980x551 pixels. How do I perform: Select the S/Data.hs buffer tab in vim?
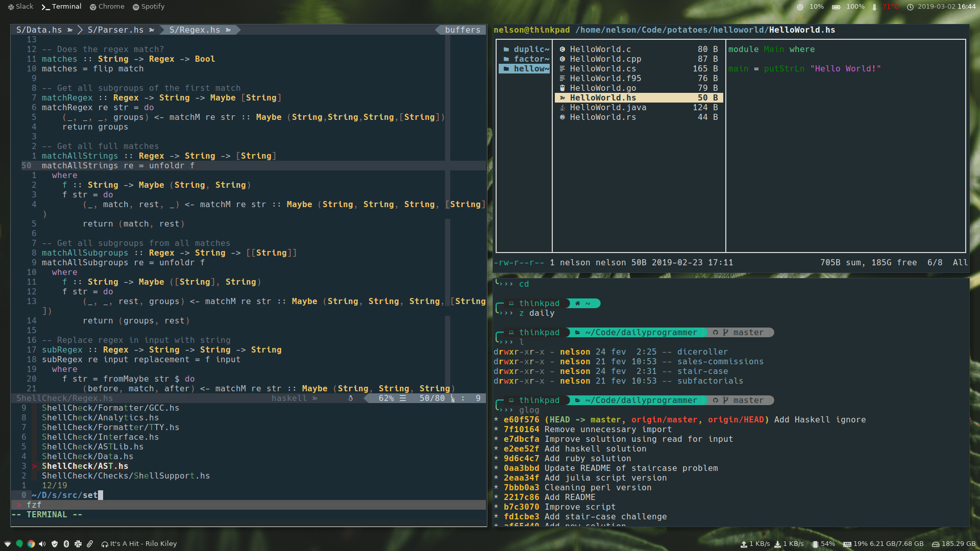(x=44, y=30)
